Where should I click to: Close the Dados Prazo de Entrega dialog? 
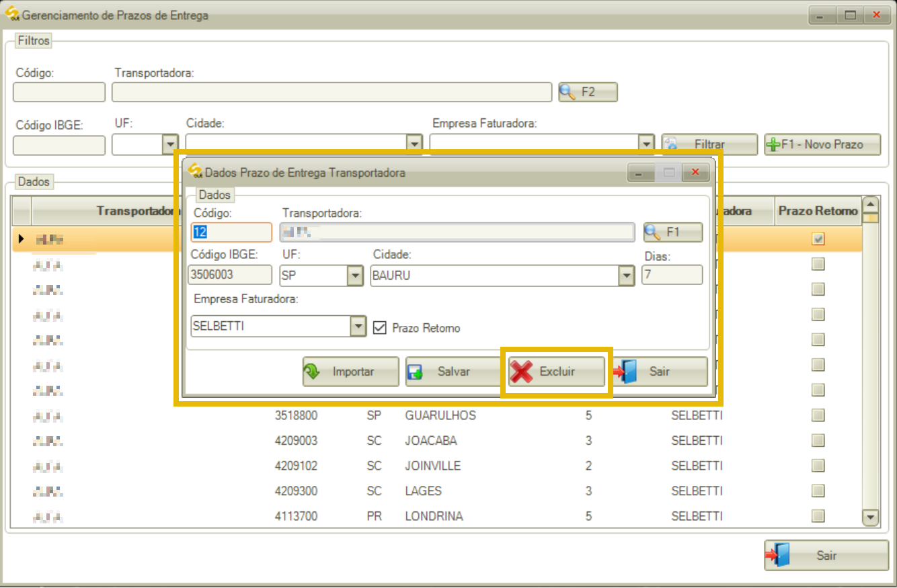click(696, 173)
